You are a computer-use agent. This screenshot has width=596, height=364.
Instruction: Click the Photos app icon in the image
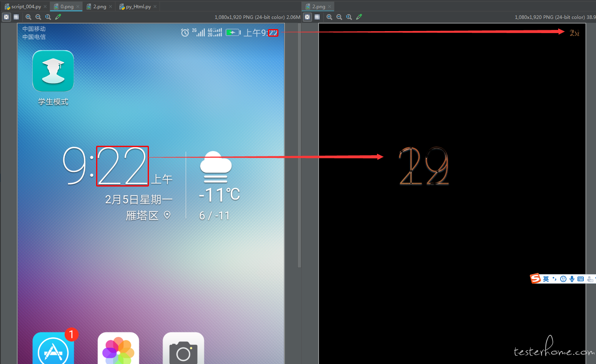pyautogui.click(x=118, y=348)
